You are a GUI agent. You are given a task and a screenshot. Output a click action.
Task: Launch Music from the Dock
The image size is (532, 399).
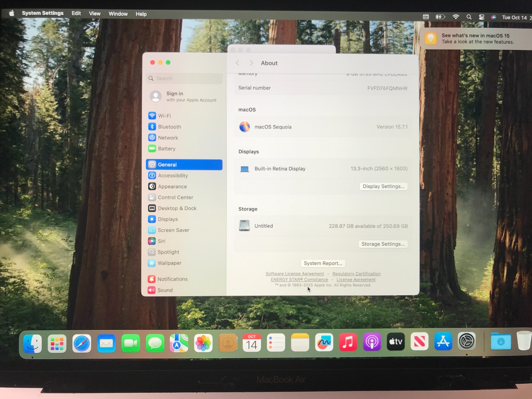[348, 342]
